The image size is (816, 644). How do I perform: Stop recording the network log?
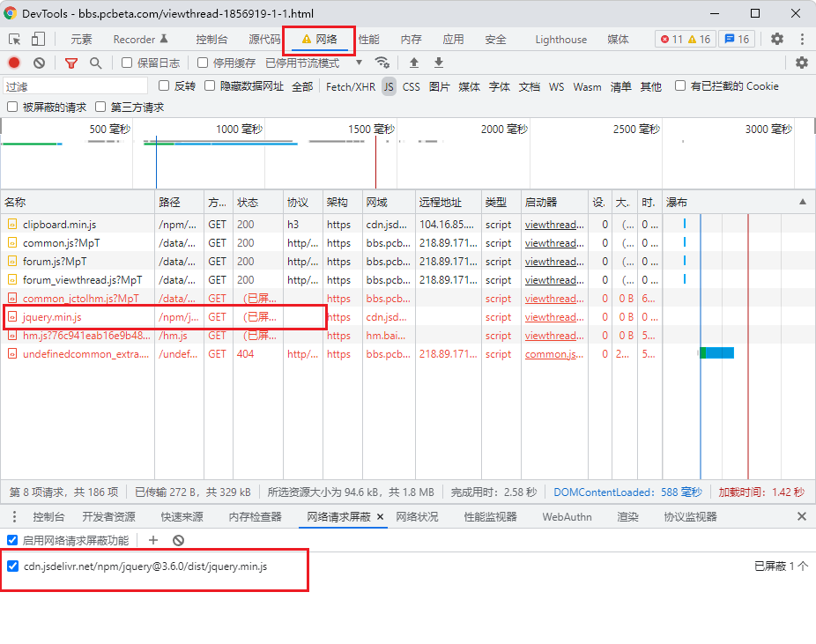tap(14, 63)
